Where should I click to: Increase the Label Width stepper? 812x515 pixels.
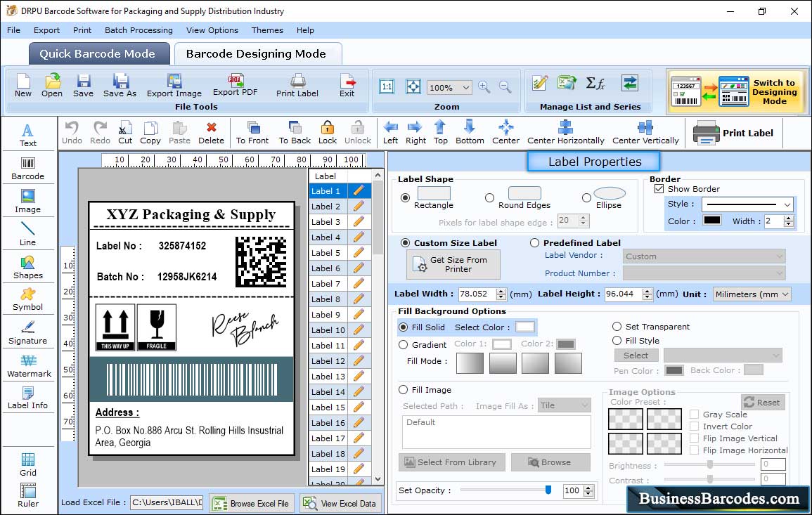(x=501, y=291)
